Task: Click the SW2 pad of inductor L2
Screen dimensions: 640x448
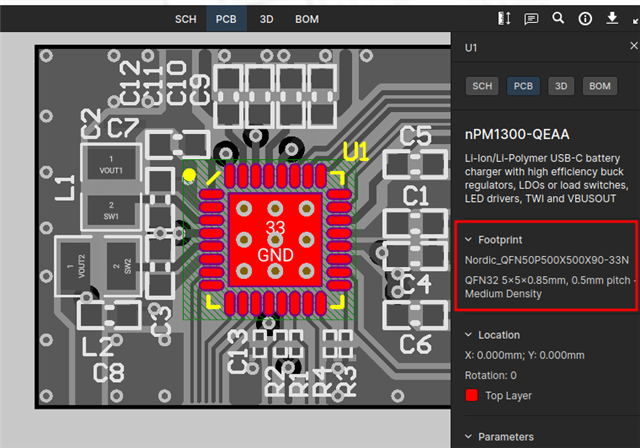Action: [122, 266]
